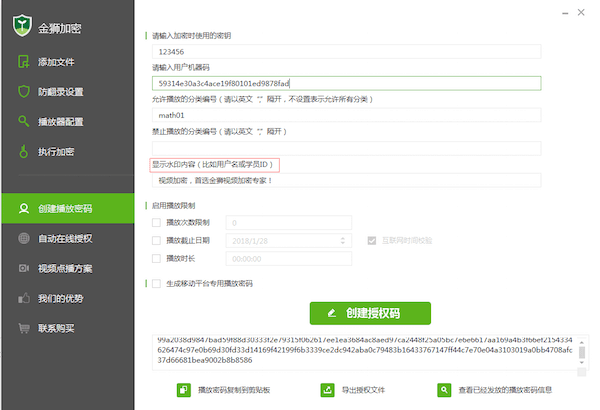This screenshot has width=600, height=410.
Task: Click the 播放器配置 magnifier icon
Action: coord(24,121)
